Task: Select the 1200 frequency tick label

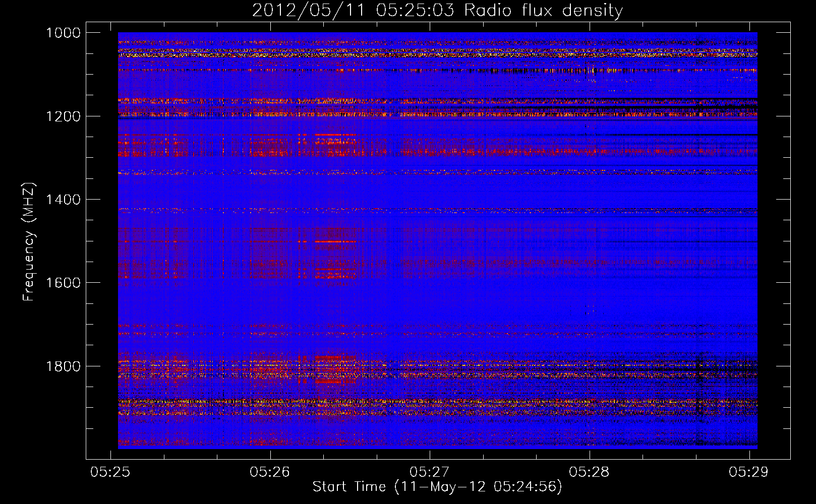Action: tap(63, 116)
